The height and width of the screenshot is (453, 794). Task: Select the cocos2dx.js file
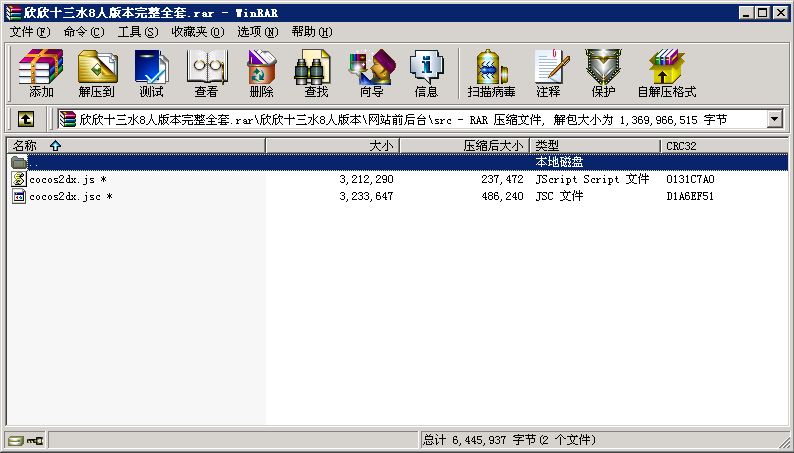[x=62, y=180]
